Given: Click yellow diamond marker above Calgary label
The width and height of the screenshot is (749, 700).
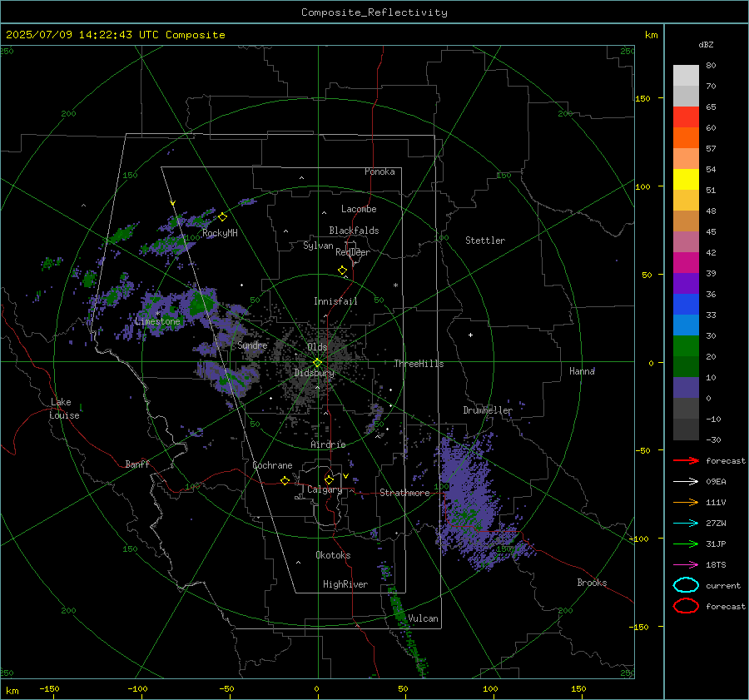Looking at the screenshot, I should (329, 479).
